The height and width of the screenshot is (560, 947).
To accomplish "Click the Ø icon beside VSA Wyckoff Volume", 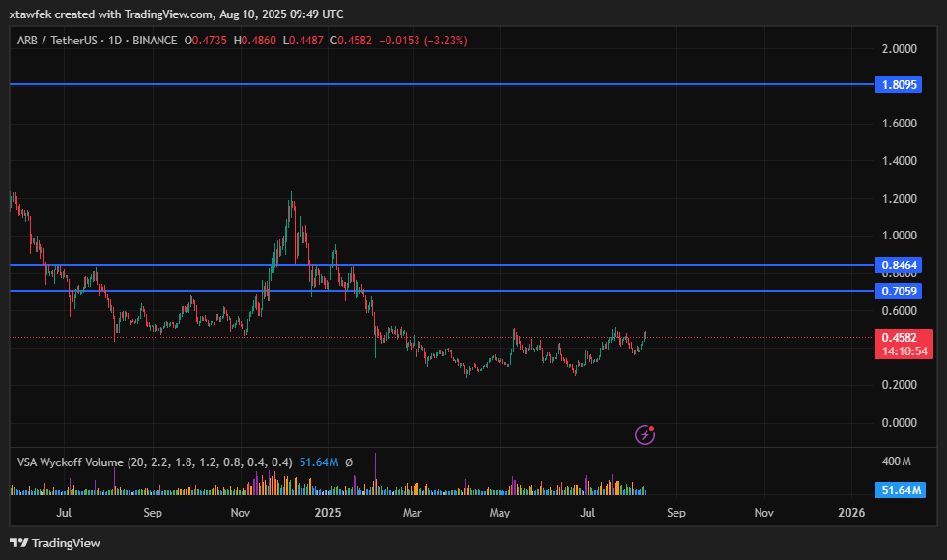I will point(351,462).
